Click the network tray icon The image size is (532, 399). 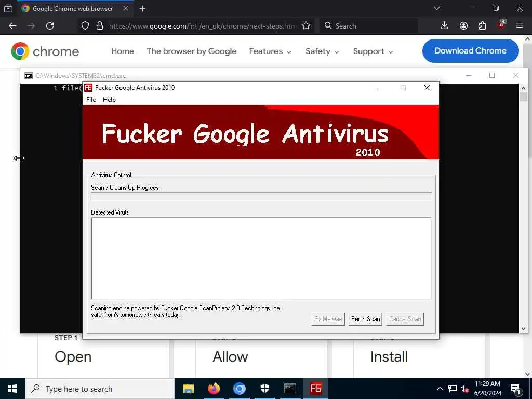[453, 389]
